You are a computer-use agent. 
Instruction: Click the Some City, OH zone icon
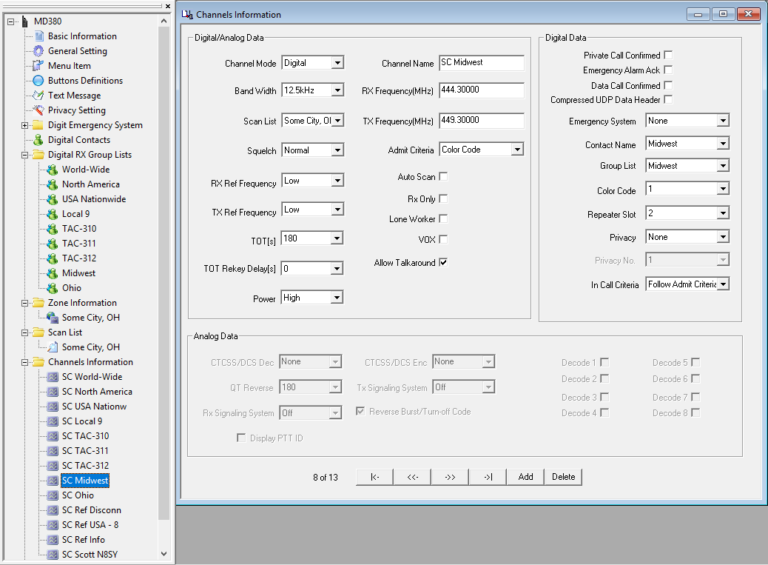52,318
